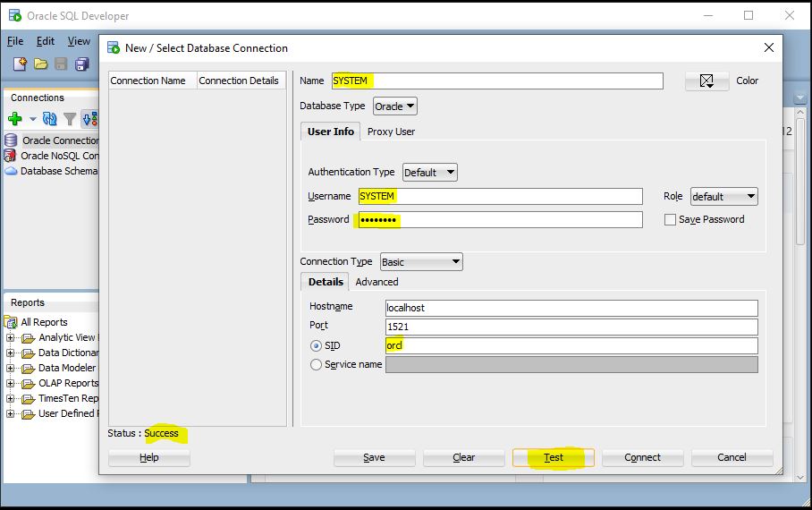Image resolution: width=812 pixels, height=510 pixels.
Task: Click the New file toolbar icon
Action: point(20,64)
